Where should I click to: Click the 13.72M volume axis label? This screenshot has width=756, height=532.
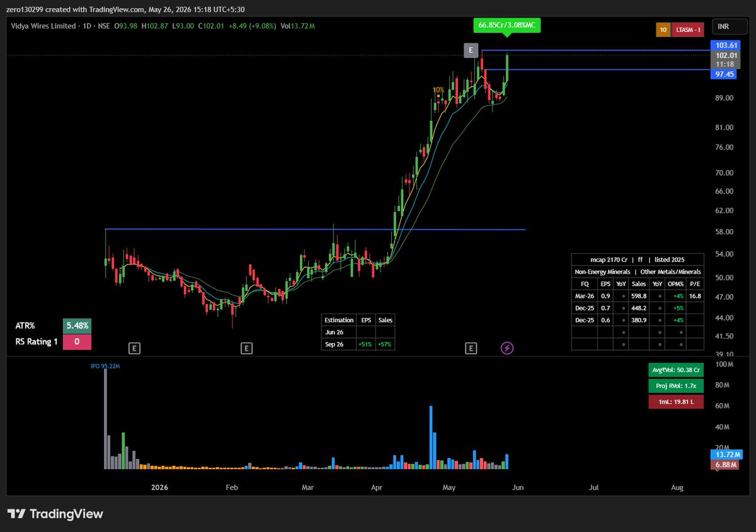tap(726, 455)
